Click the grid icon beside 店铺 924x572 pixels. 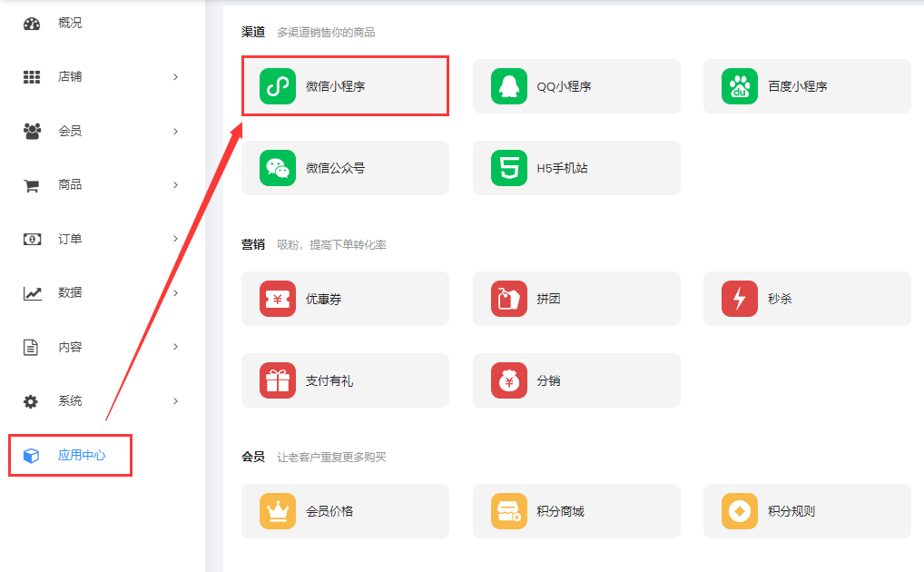[x=32, y=76]
